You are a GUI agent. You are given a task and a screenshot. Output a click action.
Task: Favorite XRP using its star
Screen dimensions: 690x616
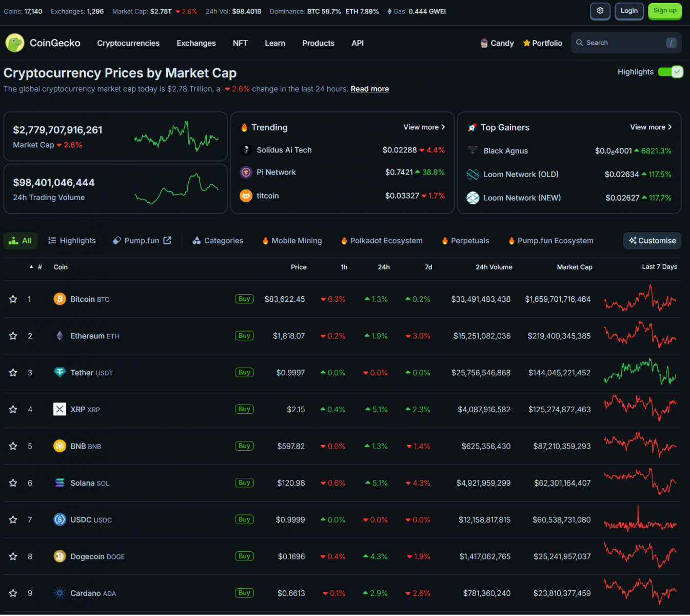tap(13, 409)
